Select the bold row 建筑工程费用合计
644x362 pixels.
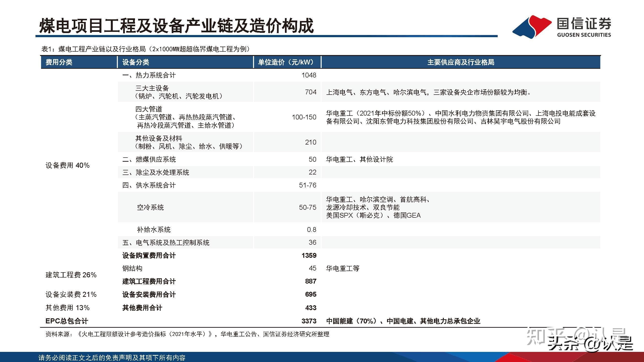pos(359,281)
